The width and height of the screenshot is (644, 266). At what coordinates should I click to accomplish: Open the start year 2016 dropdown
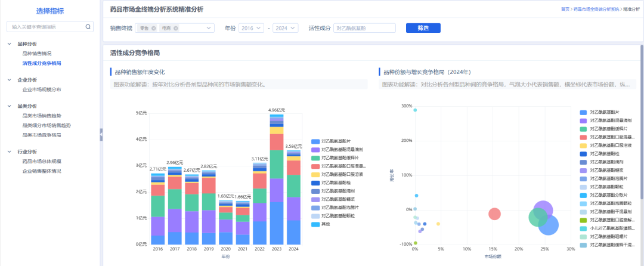(x=251, y=28)
